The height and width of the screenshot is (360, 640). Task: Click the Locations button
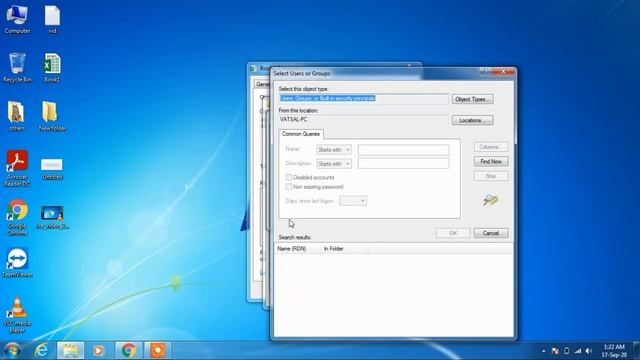pyautogui.click(x=472, y=120)
